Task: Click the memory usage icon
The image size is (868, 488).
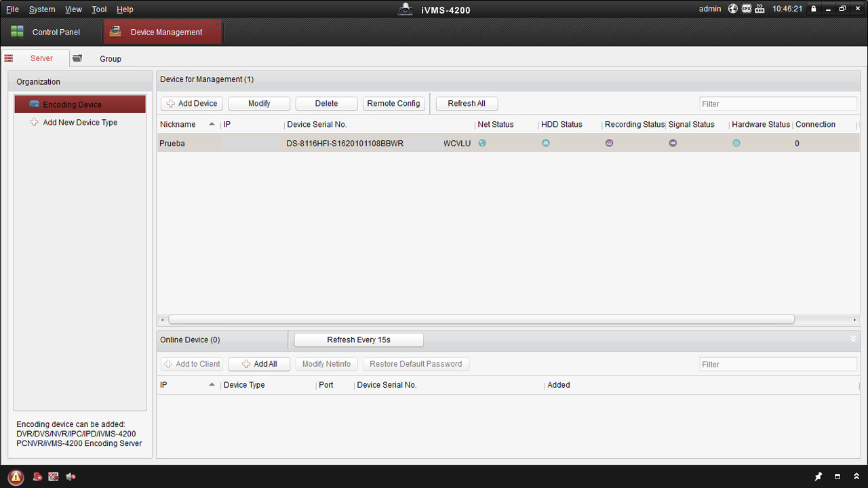Action: [x=759, y=9]
